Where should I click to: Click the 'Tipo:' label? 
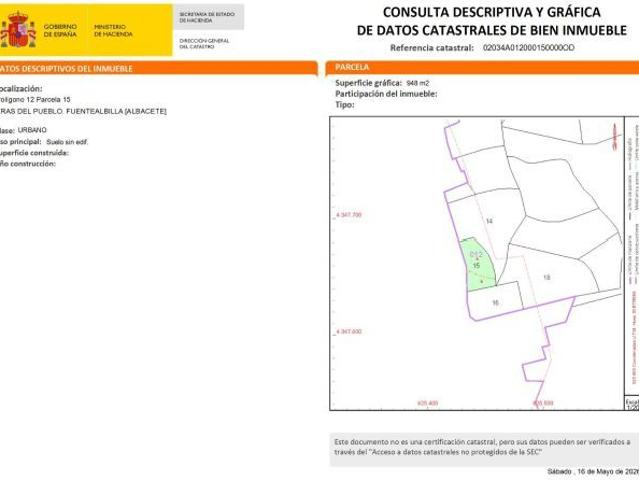click(x=344, y=105)
